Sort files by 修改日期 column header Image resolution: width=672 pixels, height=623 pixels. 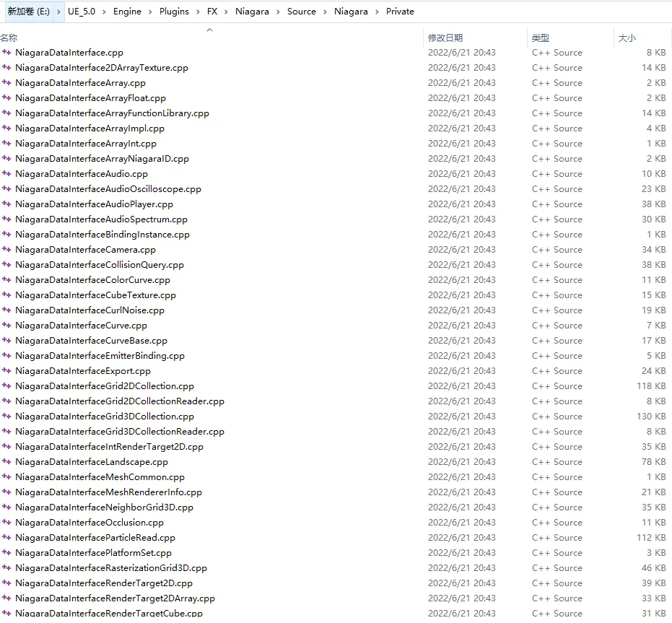click(x=445, y=38)
